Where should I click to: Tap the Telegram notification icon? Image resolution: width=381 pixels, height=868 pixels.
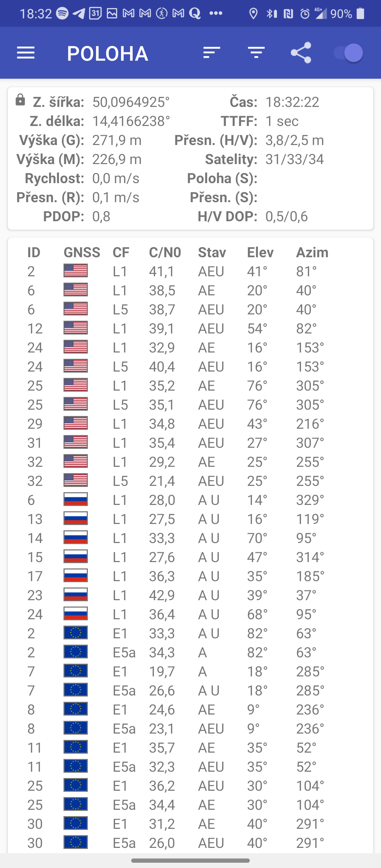coord(79,14)
